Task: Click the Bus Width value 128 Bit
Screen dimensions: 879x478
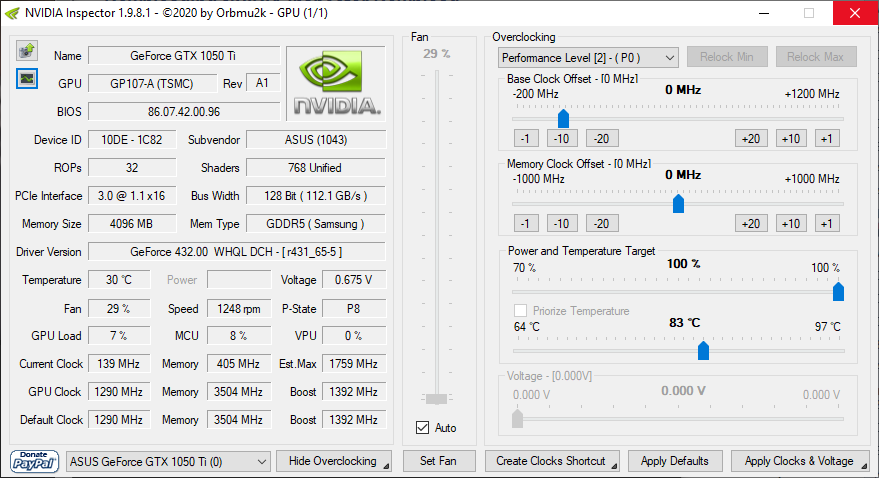Action: point(316,196)
